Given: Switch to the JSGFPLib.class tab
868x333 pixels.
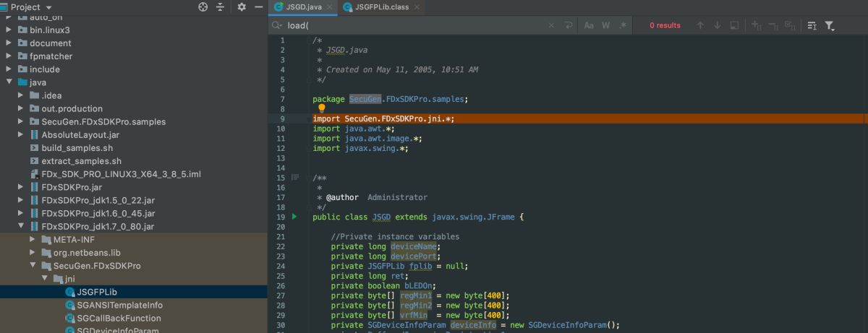Looking at the screenshot, I should tap(381, 7).
